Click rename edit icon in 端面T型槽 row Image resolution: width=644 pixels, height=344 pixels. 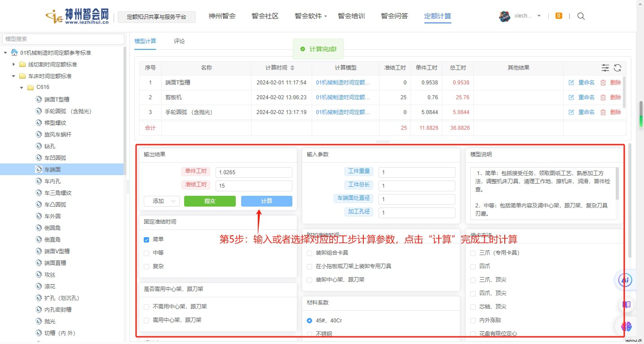[571, 83]
